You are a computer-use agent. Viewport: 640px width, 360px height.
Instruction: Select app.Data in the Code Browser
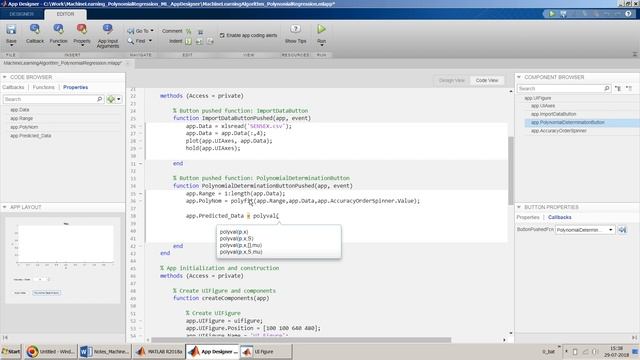coord(20,110)
